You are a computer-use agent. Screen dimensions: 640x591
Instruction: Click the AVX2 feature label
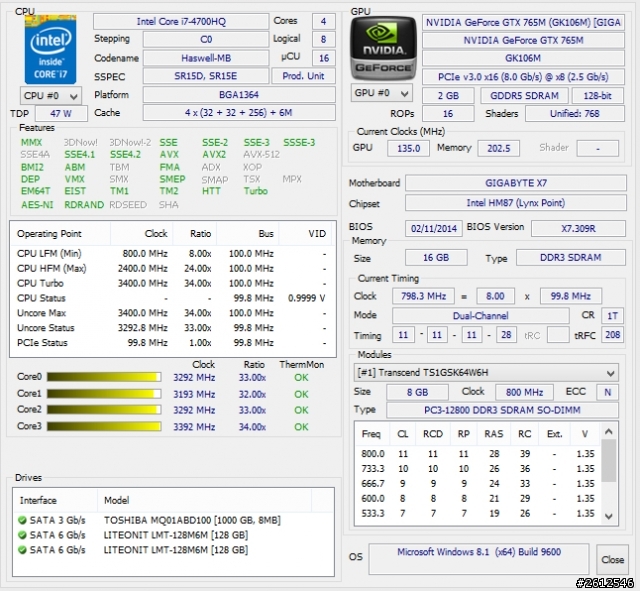[214, 155]
